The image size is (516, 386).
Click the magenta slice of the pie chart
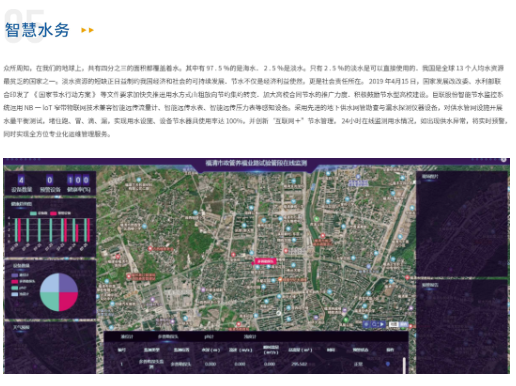[x=68, y=301]
